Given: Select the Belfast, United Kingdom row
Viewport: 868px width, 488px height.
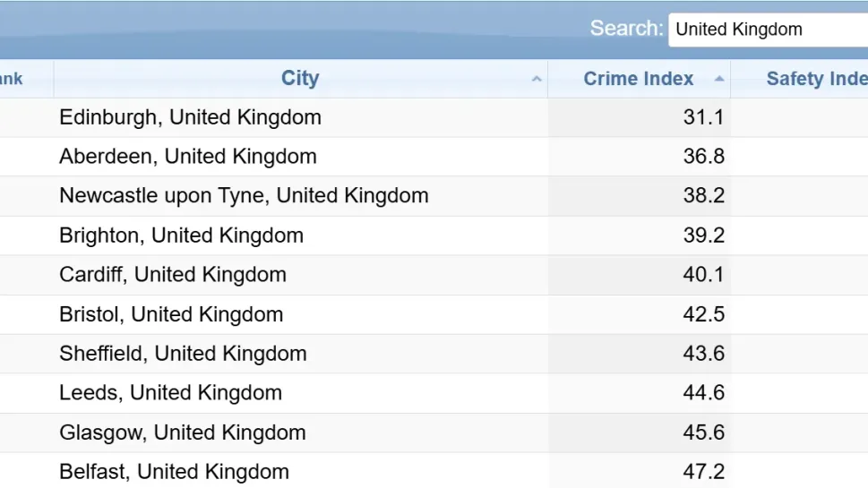Looking at the screenshot, I should 174,472.
